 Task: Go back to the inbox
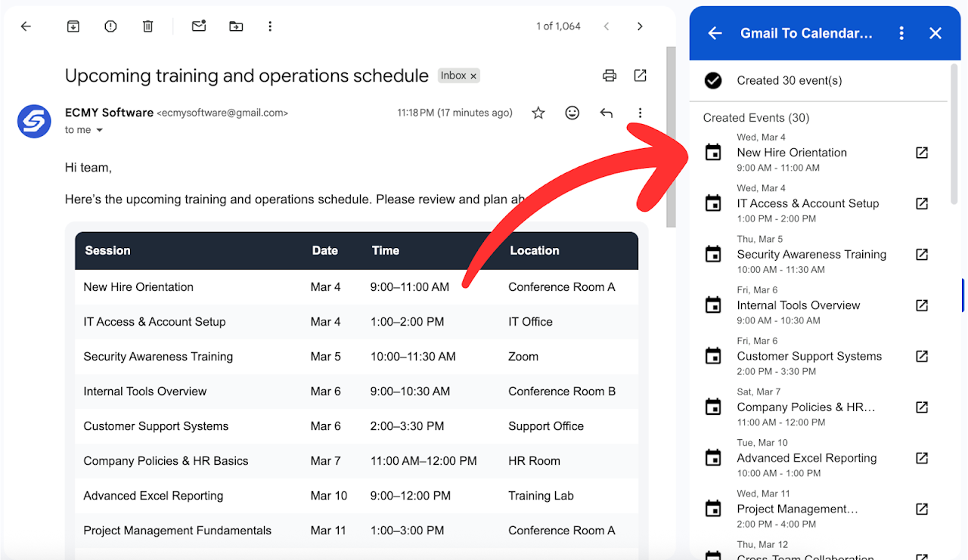tap(26, 26)
